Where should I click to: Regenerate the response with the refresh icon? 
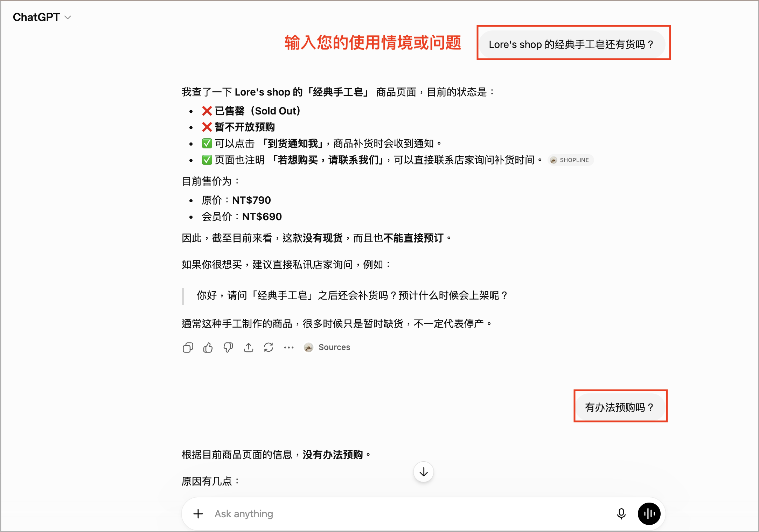coord(269,348)
